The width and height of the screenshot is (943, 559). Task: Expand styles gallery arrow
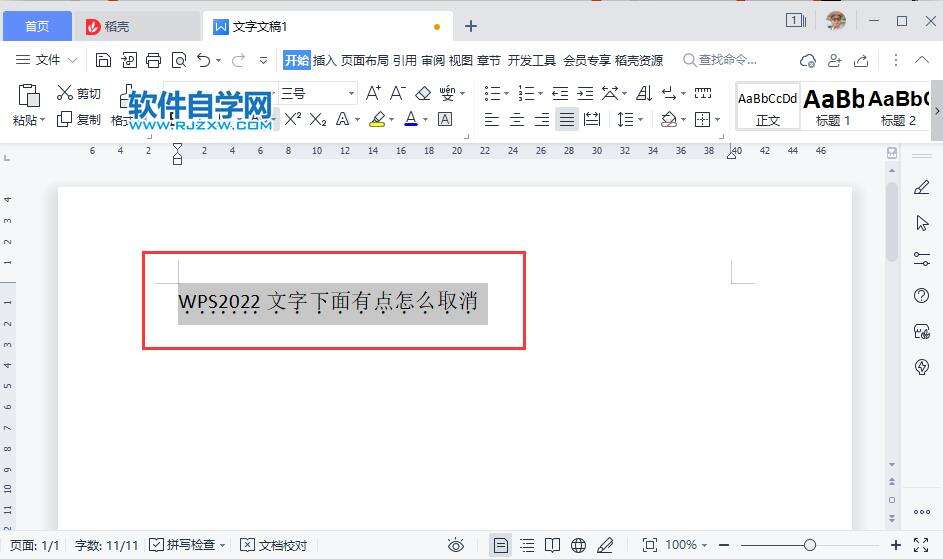(x=937, y=111)
